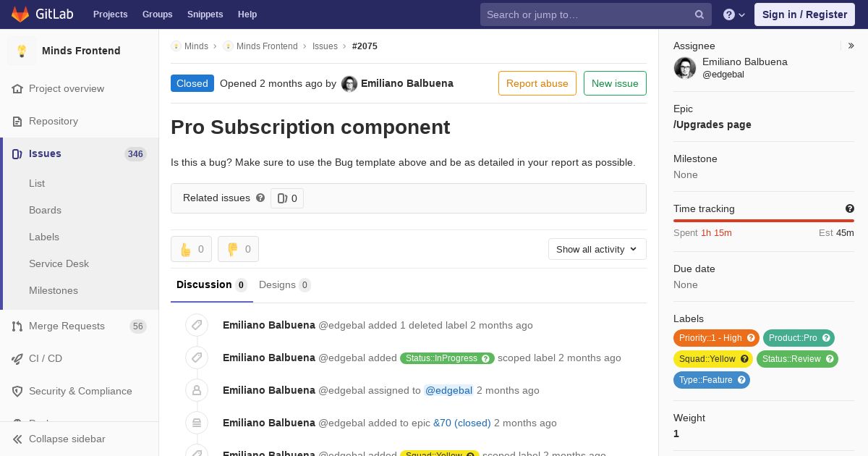Switch to the Discussion tab

click(212, 284)
